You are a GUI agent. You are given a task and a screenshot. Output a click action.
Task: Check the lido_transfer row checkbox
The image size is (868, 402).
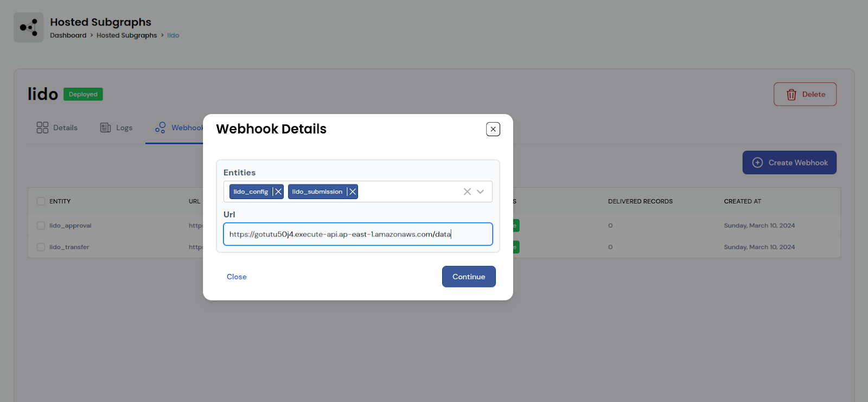tap(41, 247)
